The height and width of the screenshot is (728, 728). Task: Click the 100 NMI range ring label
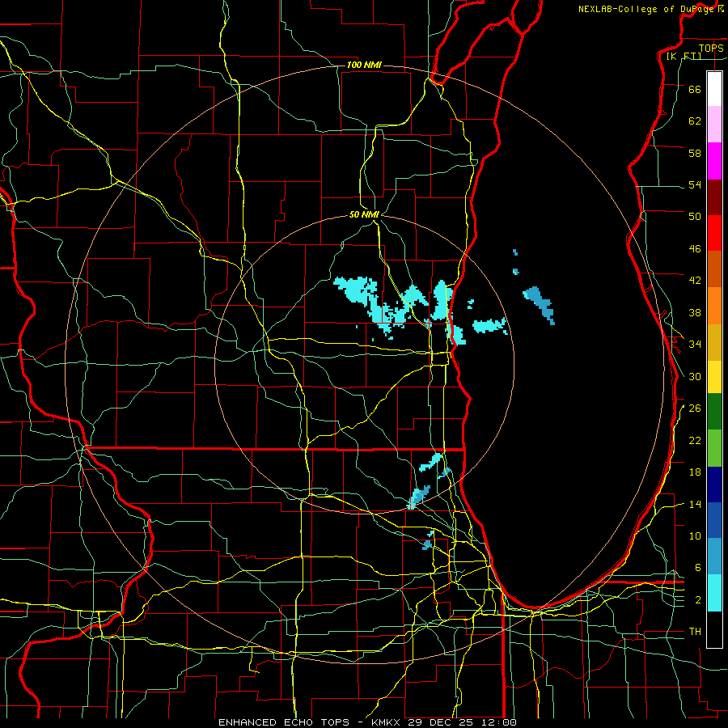pyautogui.click(x=364, y=65)
